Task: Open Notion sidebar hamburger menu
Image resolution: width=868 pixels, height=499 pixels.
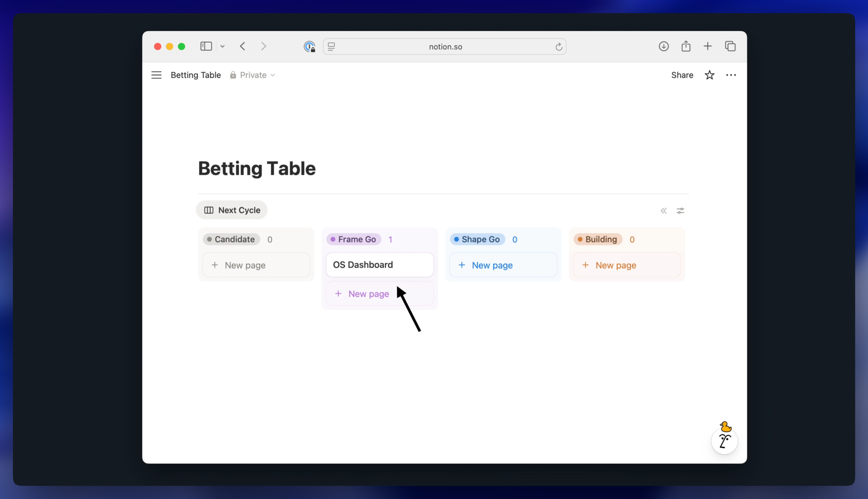Action: 156,75
